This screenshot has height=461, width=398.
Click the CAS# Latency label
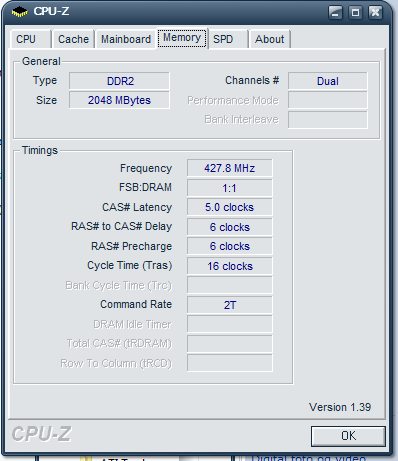point(137,207)
